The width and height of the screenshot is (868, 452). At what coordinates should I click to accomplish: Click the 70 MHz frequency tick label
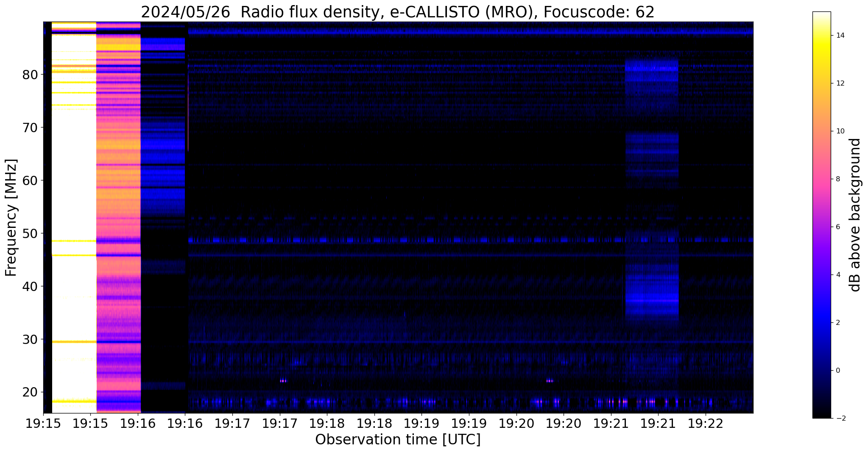30,128
